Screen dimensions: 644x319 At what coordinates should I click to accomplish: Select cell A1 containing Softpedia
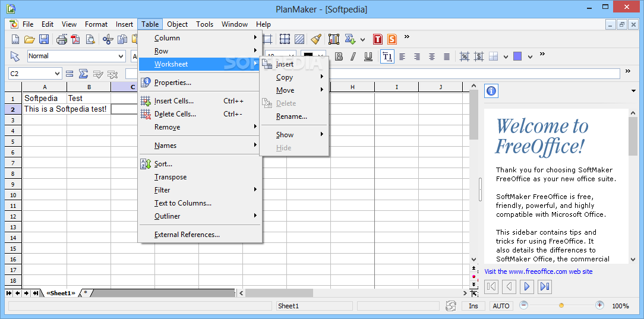[45, 98]
